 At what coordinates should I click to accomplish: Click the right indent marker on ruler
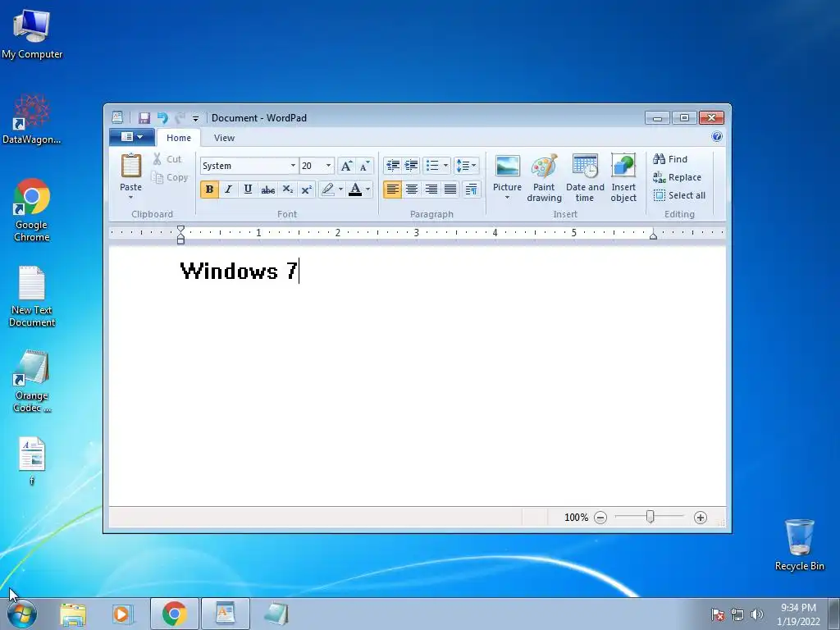pyautogui.click(x=653, y=235)
